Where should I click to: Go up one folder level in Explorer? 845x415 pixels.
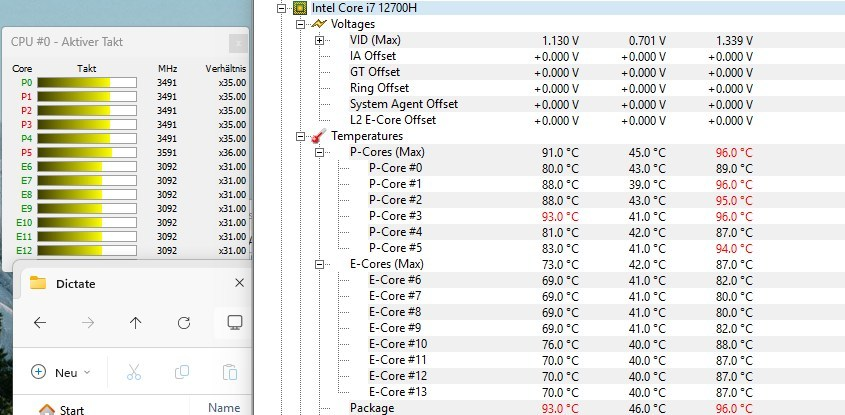pos(135,323)
